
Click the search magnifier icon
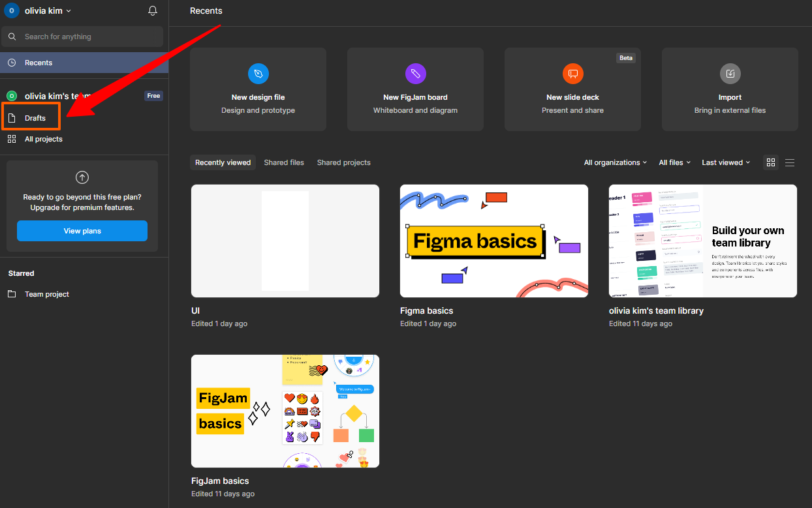coord(12,37)
